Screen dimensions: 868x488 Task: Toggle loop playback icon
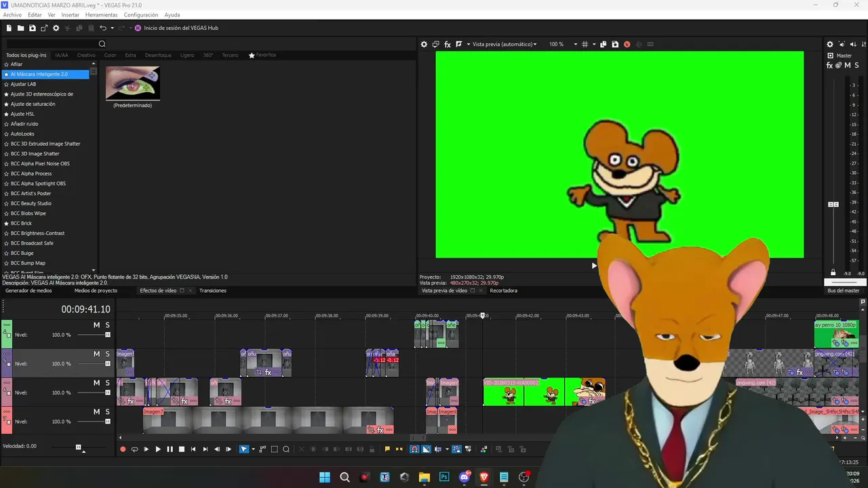click(134, 449)
